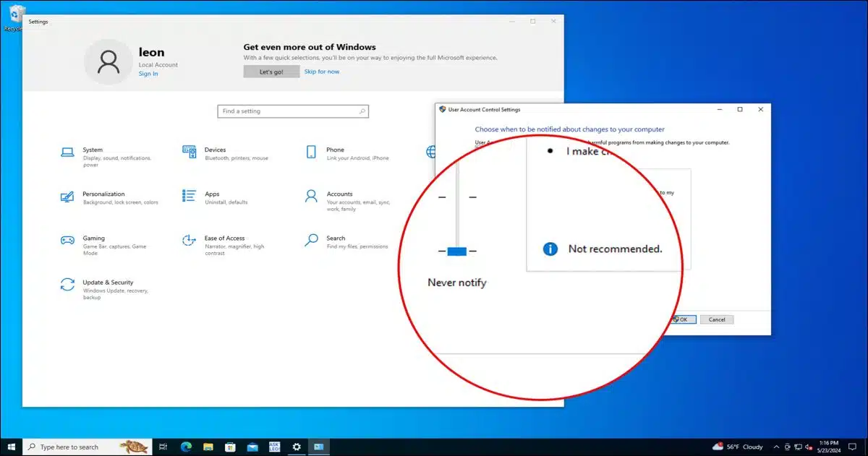Open the Search settings magnifier icon

tap(312, 240)
